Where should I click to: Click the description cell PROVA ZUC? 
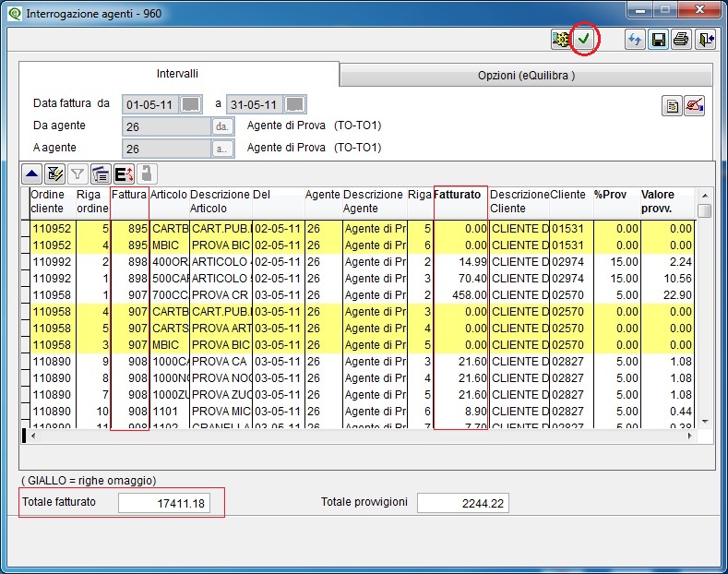pos(221,395)
